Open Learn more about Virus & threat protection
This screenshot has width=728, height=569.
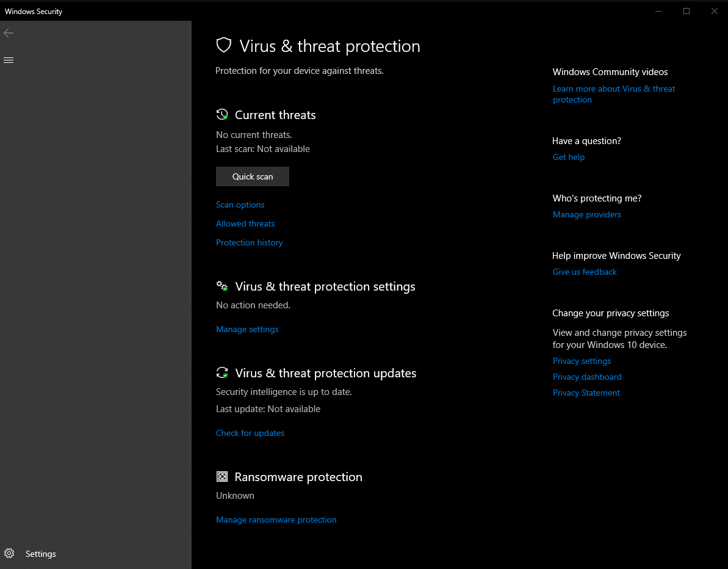614,94
